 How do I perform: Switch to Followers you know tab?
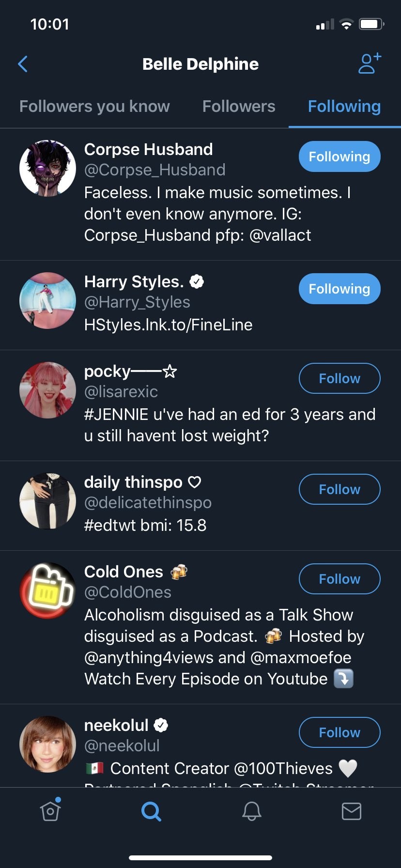[94, 107]
